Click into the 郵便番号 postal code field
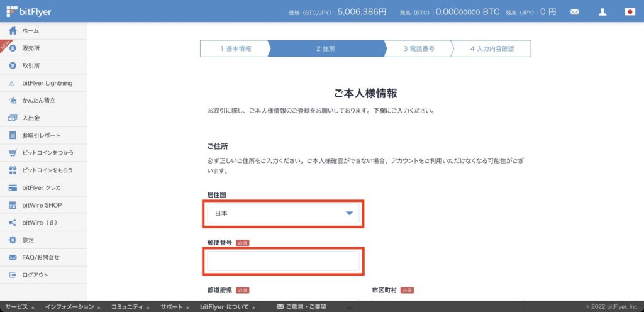The width and height of the screenshot is (644, 312). tap(283, 261)
